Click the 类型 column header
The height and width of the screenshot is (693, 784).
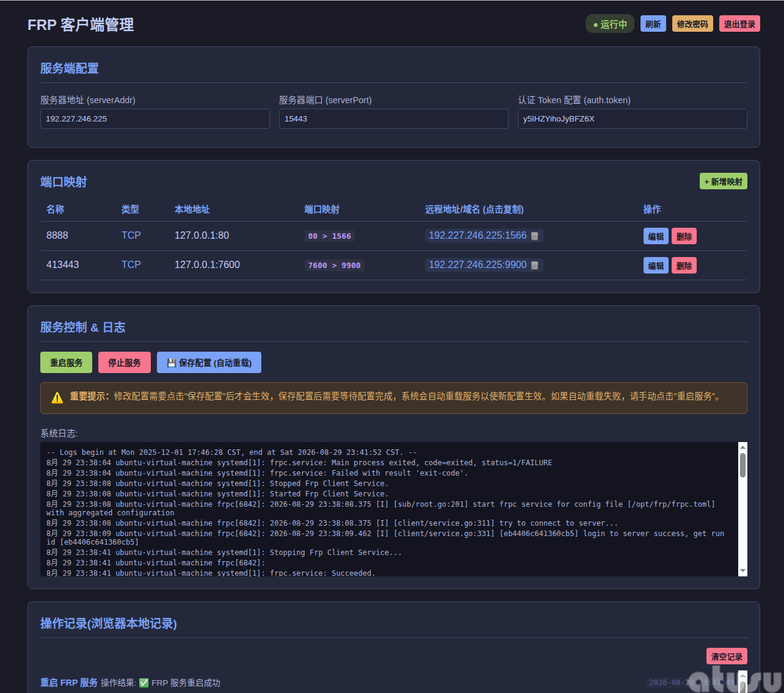[130, 209]
